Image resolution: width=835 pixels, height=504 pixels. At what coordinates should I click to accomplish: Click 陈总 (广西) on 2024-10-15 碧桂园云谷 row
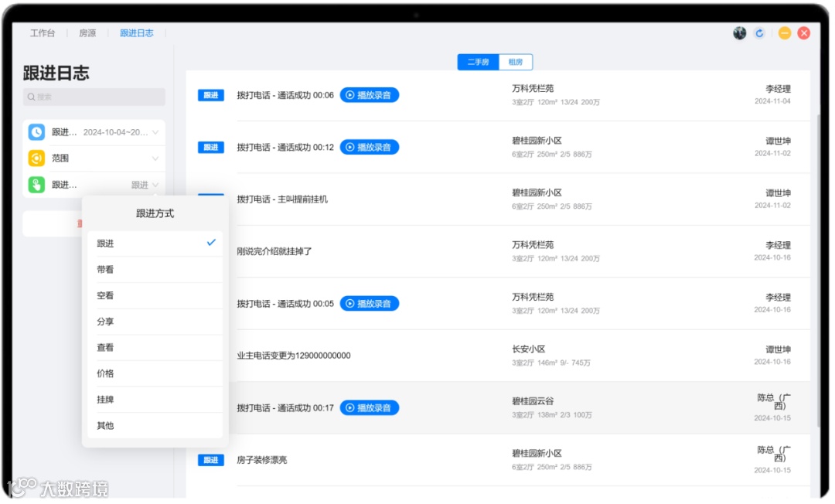coord(774,402)
